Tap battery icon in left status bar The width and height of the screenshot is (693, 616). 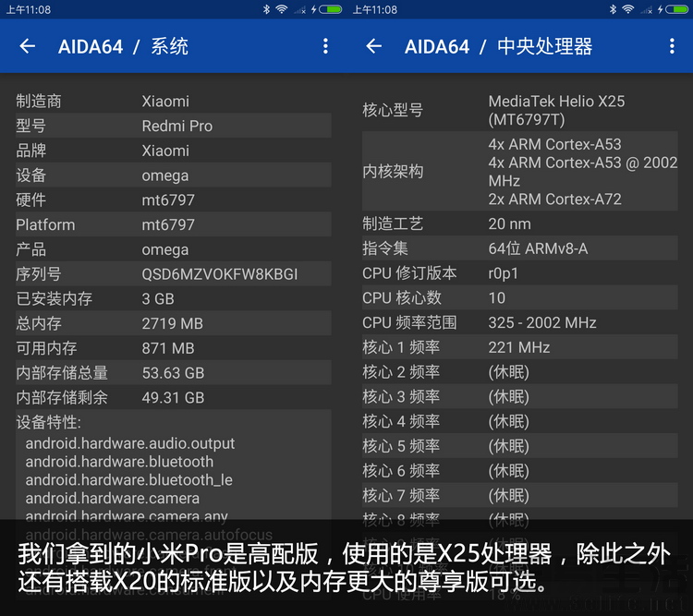click(x=331, y=9)
